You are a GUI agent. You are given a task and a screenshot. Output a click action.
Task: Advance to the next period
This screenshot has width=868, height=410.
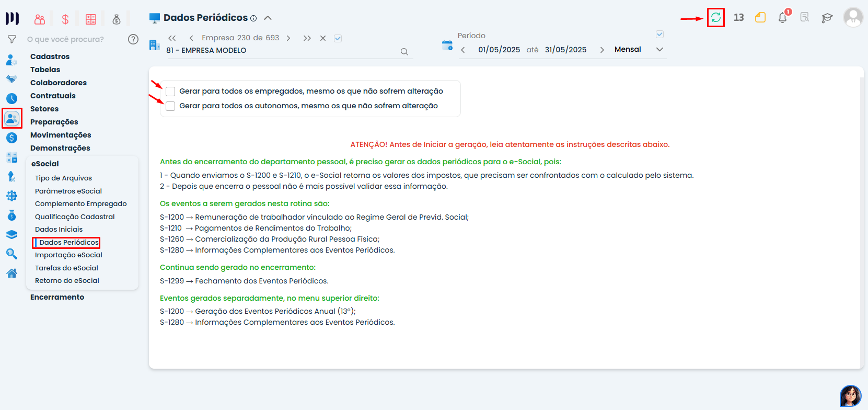pyautogui.click(x=602, y=50)
